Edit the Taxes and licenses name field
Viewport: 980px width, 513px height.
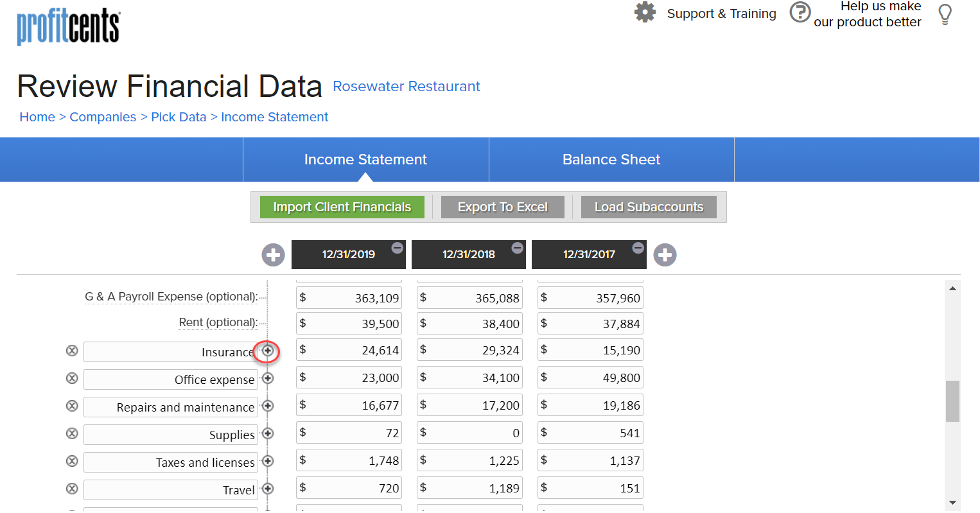[171, 462]
